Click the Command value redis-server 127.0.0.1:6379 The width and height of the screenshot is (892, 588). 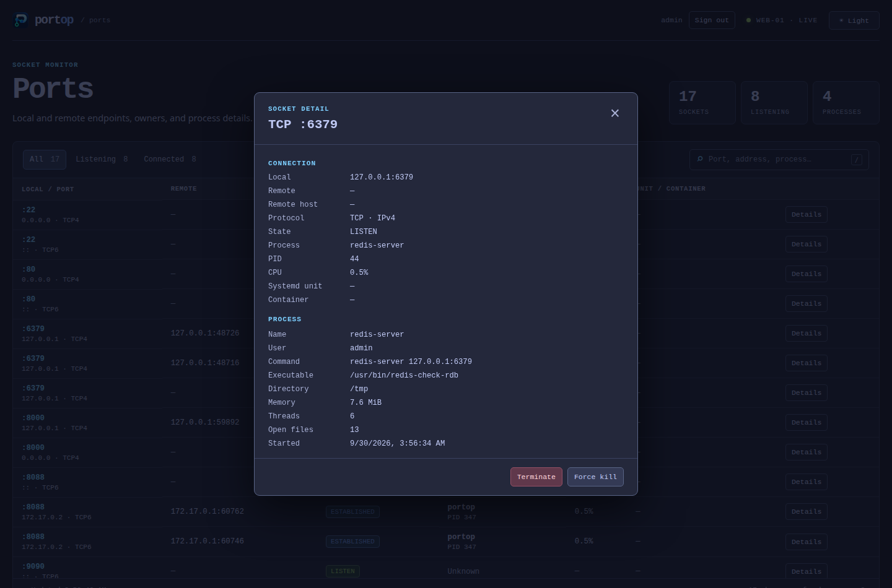(x=411, y=361)
